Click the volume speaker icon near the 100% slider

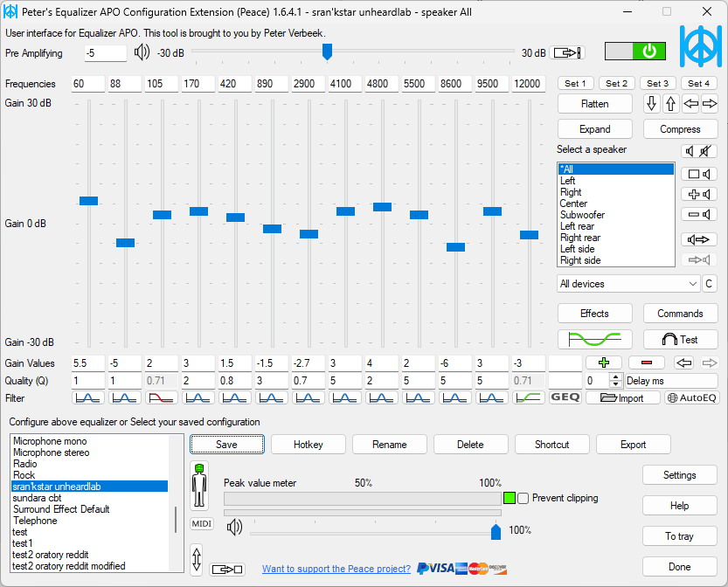234,528
